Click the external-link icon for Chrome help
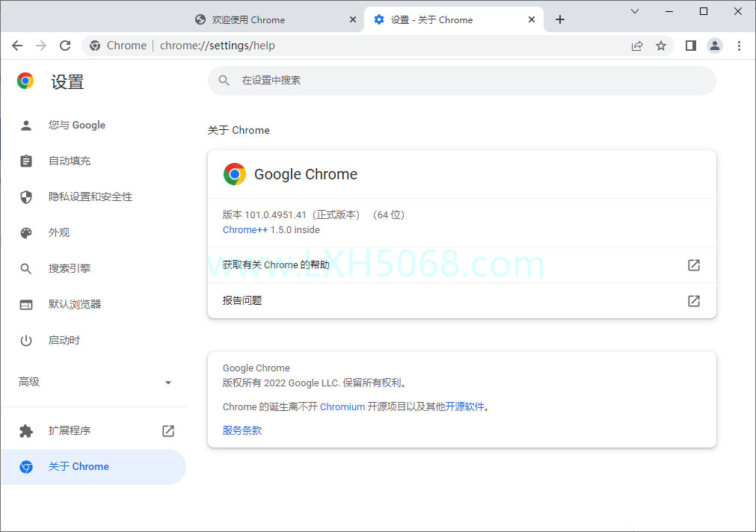 (x=694, y=265)
